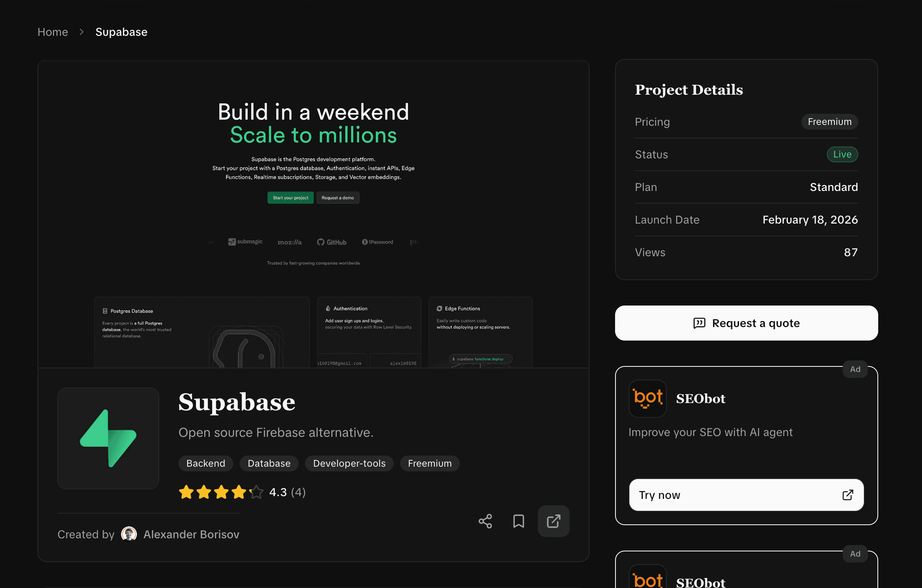This screenshot has height=588, width=922.
Task: Click the Live status badge
Action: 842,154
